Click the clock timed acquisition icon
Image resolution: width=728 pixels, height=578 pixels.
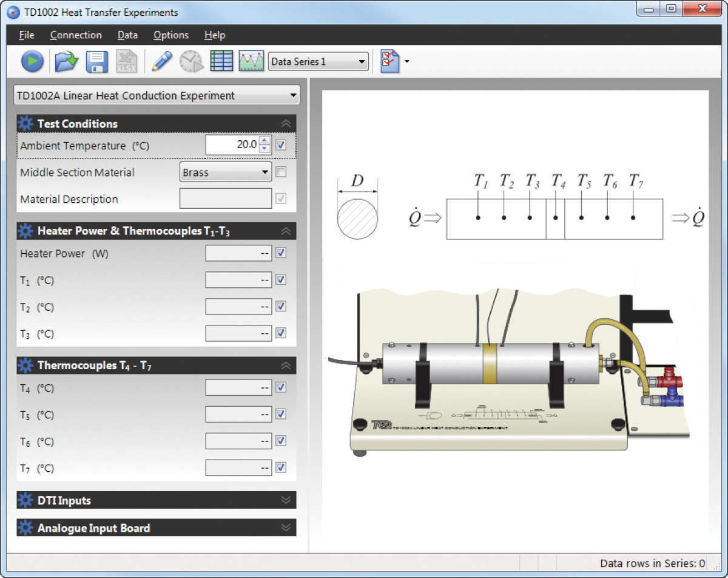[191, 61]
